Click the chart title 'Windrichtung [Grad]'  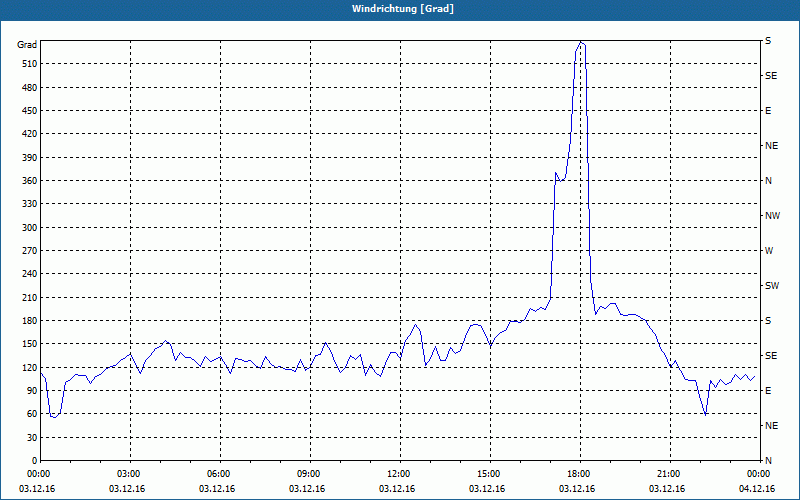click(x=403, y=9)
